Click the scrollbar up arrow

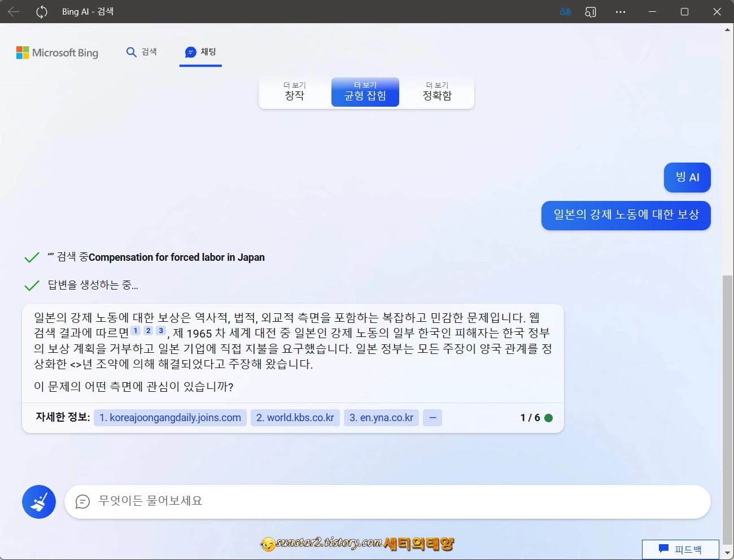[727, 29]
